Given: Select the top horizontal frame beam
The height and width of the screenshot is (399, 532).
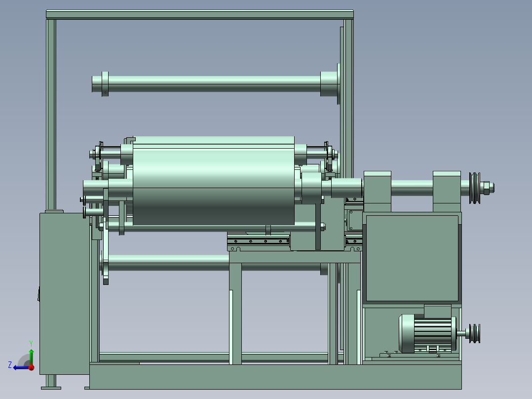Looking at the screenshot, I should [x=200, y=14].
